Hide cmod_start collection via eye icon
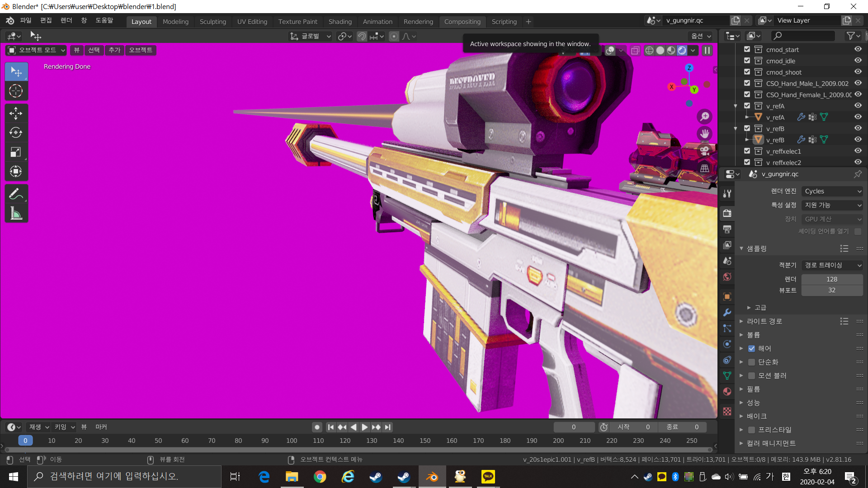Image resolution: width=868 pixels, height=488 pixels. [x=858, y=49]
